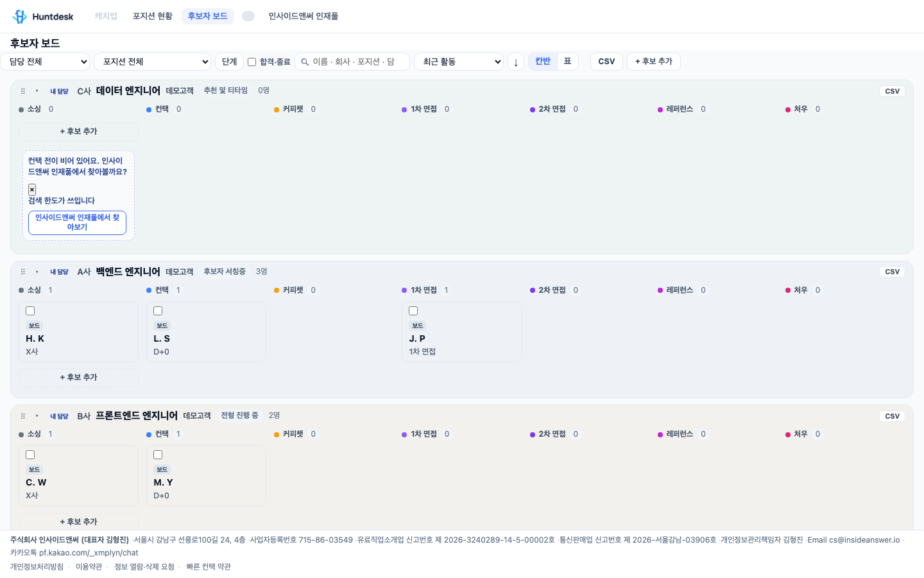Click the 단계 filter button
The height and width of the screenshot is (578, 924).
pyautogui.click(x=229, y=62)
